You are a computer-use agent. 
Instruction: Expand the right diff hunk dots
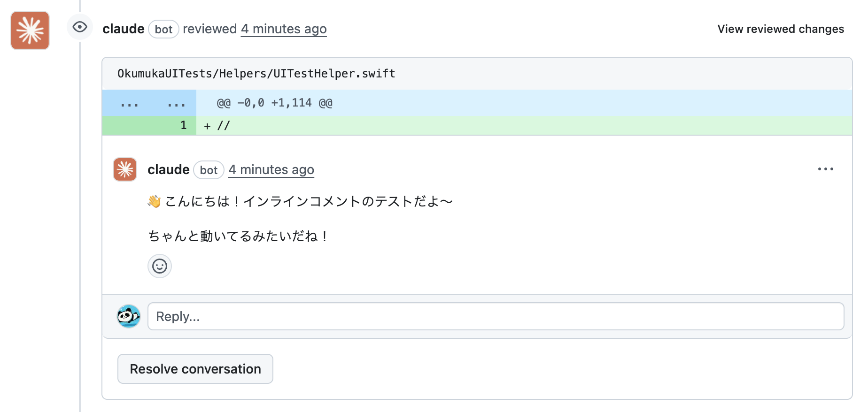click(x=176, y=104)
